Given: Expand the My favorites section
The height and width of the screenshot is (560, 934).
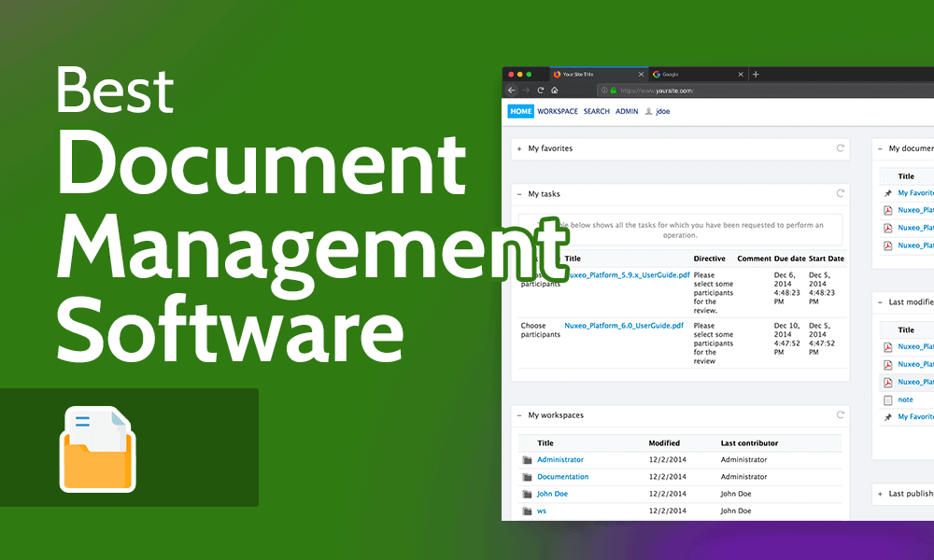Looking at the screenshot, I should click(x=518, y=148).
